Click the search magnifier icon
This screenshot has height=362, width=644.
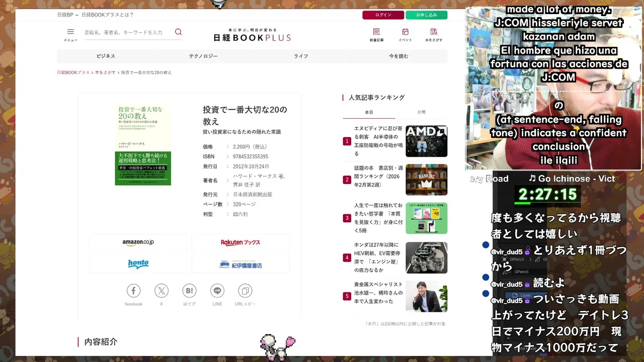(178, 32)
